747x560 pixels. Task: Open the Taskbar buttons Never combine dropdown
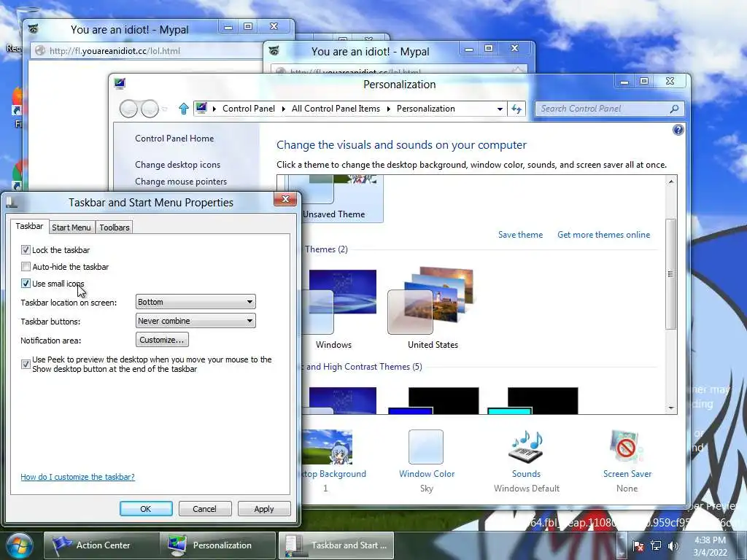click(196, 321)
